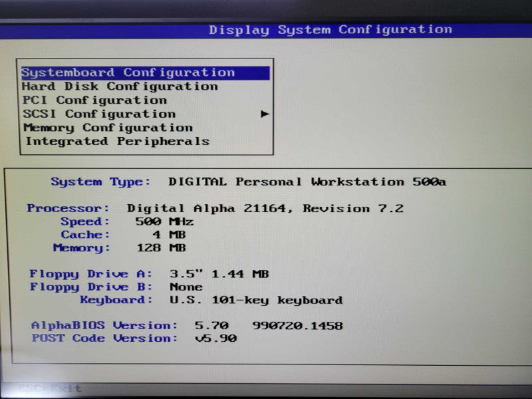The width and height of the screenshot is (532, 399).
Task: Click the Floppy Drive B label
Action: (x=90, y=287)
